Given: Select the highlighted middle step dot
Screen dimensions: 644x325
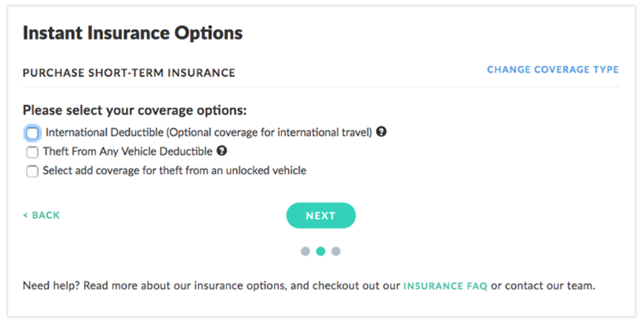Looking at the screenshot, I should click(x=320, y=251).
